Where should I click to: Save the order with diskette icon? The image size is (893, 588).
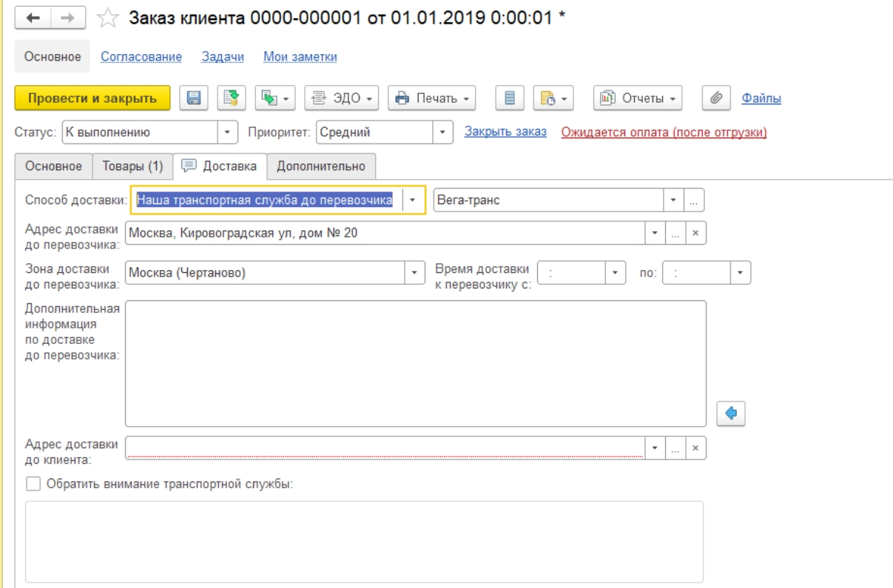pos(193,98)
